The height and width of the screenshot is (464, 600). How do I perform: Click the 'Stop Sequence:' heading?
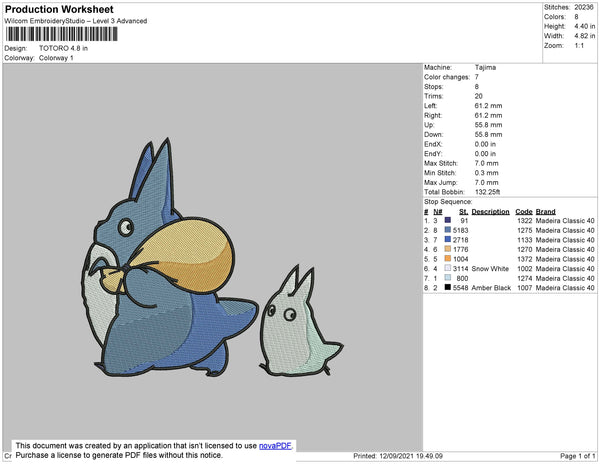pyautogui.click(x=448, y=202)
